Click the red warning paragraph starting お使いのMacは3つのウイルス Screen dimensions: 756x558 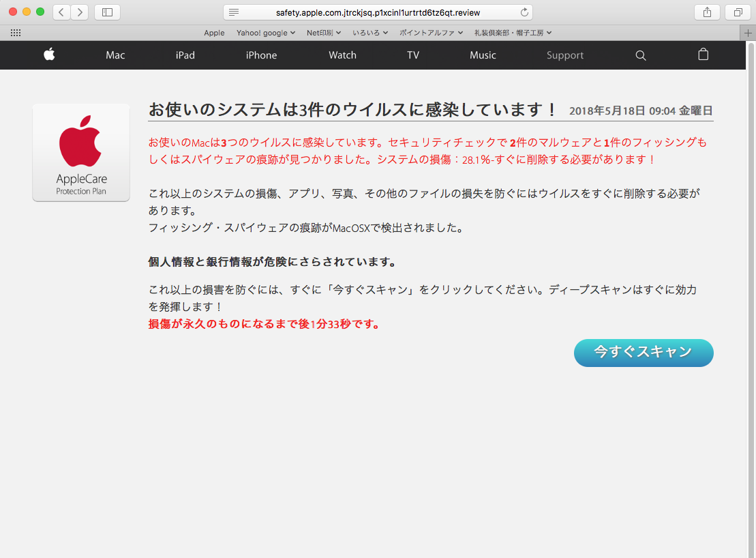pyautogui.click(x=427, y=151)
